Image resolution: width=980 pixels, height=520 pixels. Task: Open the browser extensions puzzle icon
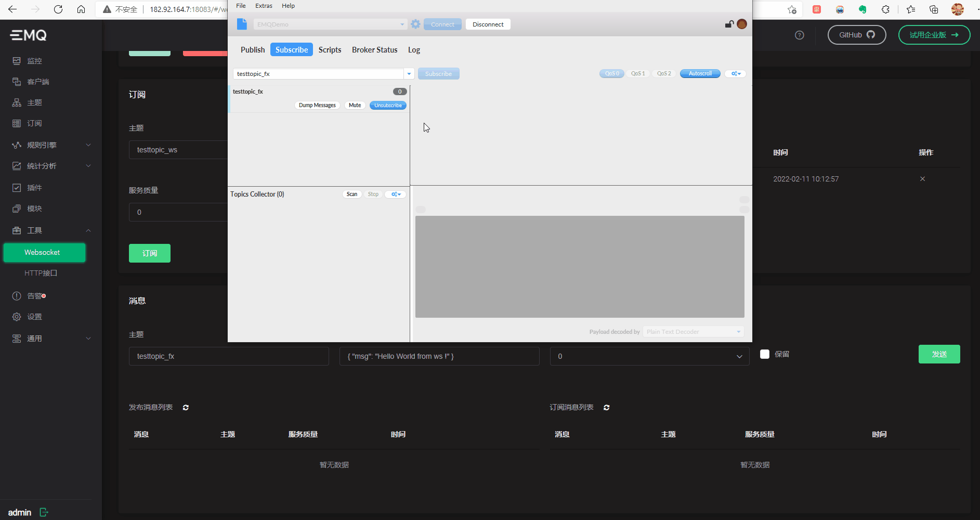(885, 9)
